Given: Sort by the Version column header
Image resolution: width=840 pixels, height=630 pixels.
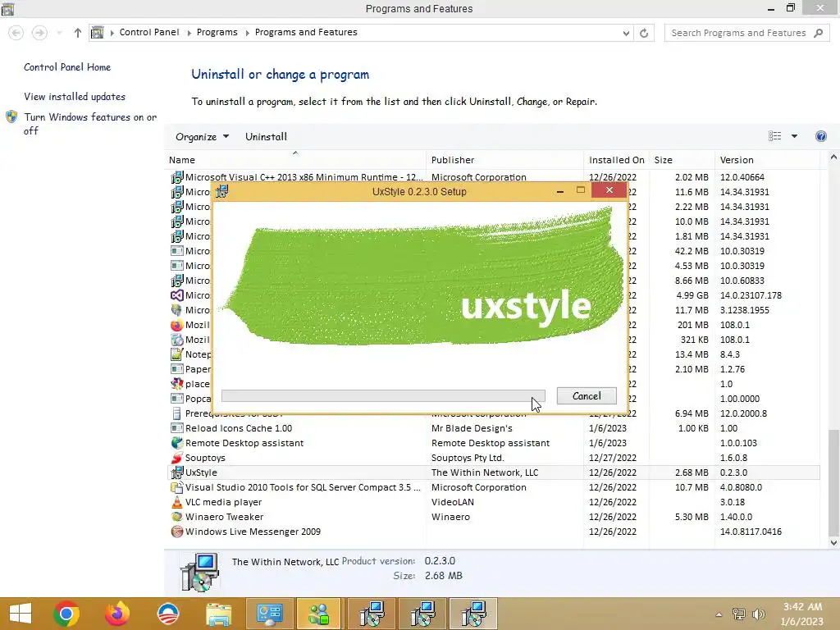Looking at the screenshot, I should (x=767, y=160).
